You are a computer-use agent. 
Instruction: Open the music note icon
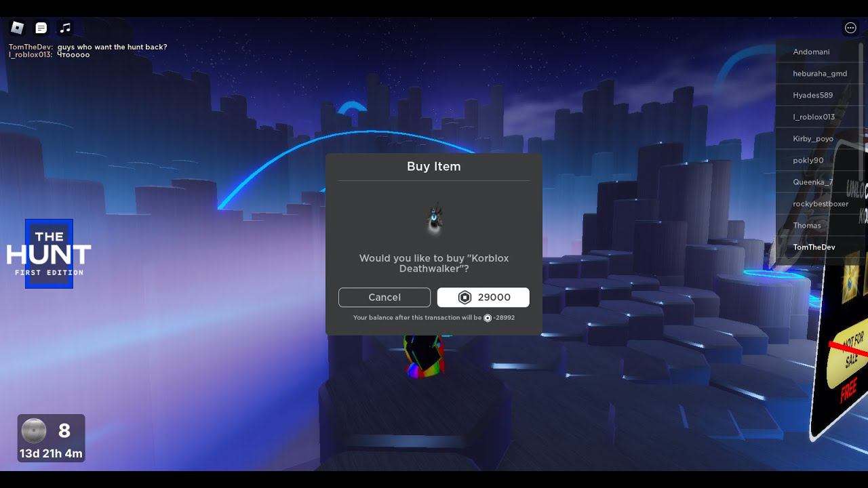click(x=65, y=28)
